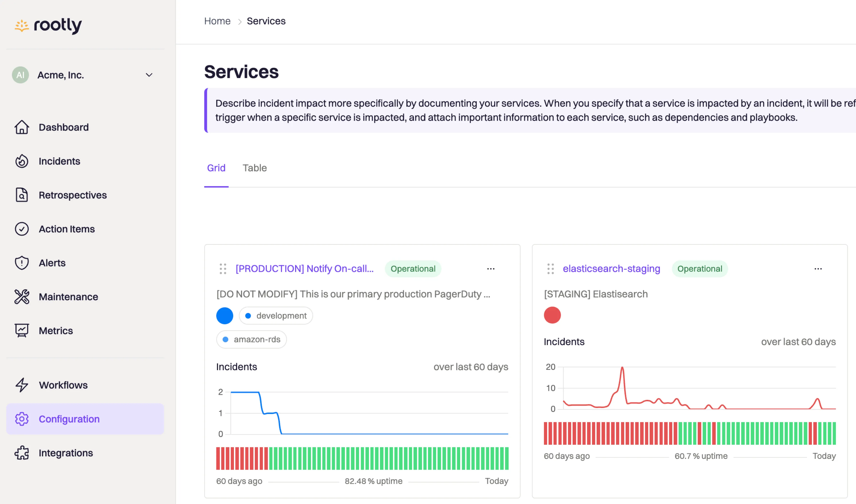
Task: Open options menu for elasticsearch-staging card
Action: 818,269
